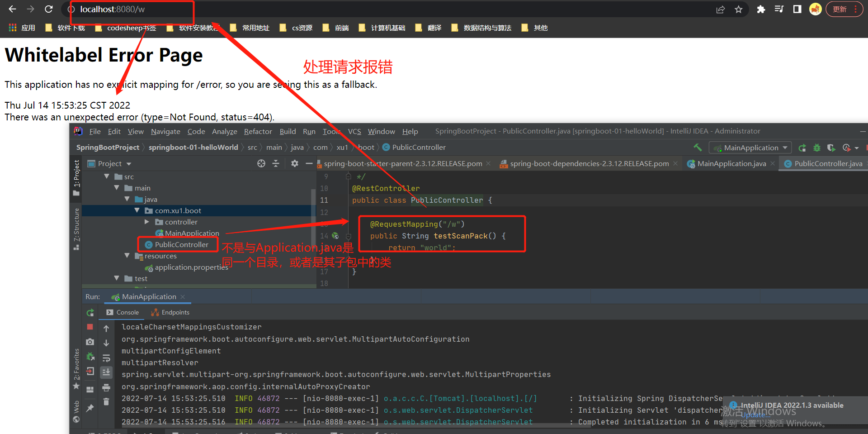Close the MainApplication.java editor tab
This screenshot has height=434, width=868.
pyautogui.click(x=773, y=164)
